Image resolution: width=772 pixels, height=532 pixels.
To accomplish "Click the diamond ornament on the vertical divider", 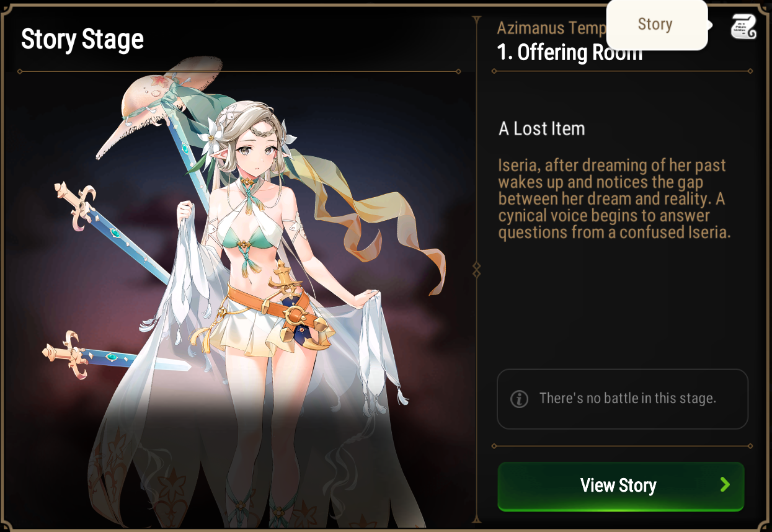I will [x=476, y=269].
